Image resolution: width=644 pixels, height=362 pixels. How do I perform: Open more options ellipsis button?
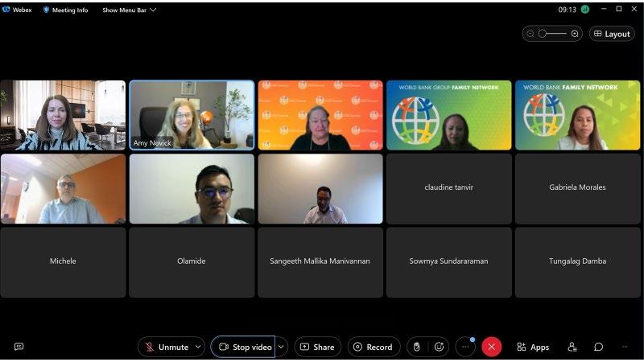point(465,348)
